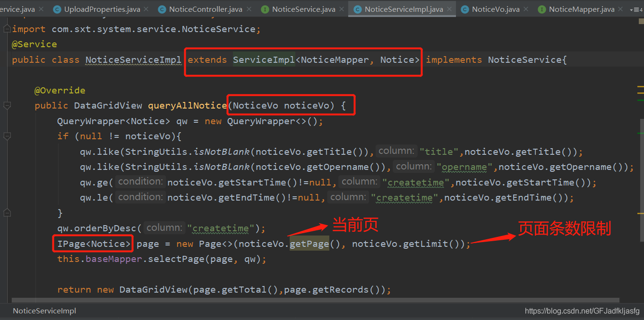The width and height of the screenshot is (644, 320).
Task: Click the NoticeServiceImpl class name in declaration
Action: [133, 60]
